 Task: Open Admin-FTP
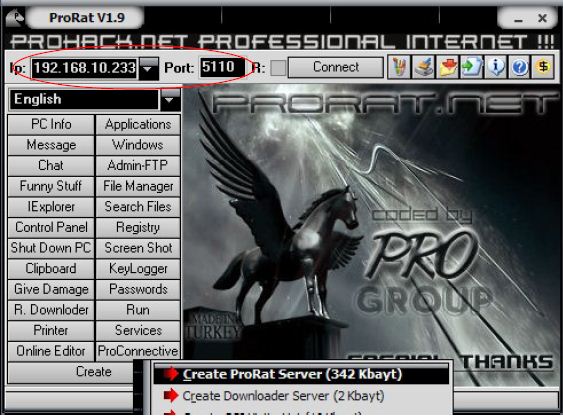click(x=138, y=165)
